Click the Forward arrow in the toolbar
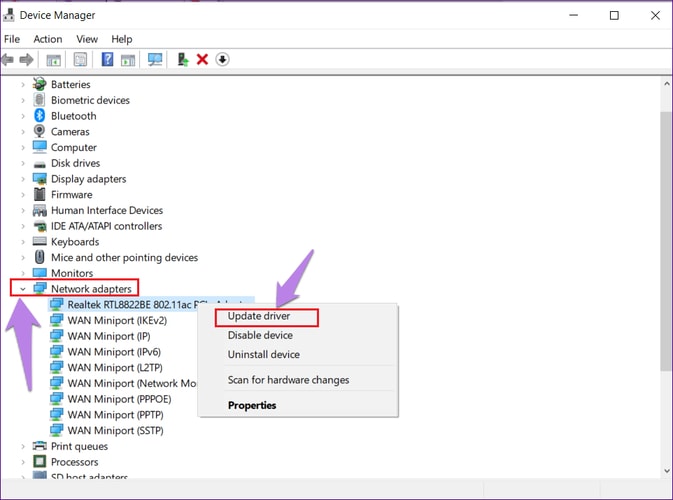 click(27, 59)
